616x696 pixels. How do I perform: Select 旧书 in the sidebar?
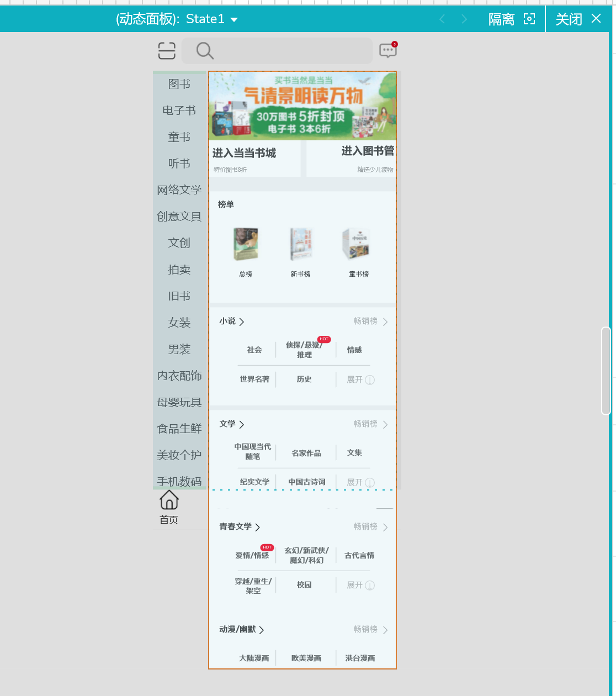tap(179, 296)
